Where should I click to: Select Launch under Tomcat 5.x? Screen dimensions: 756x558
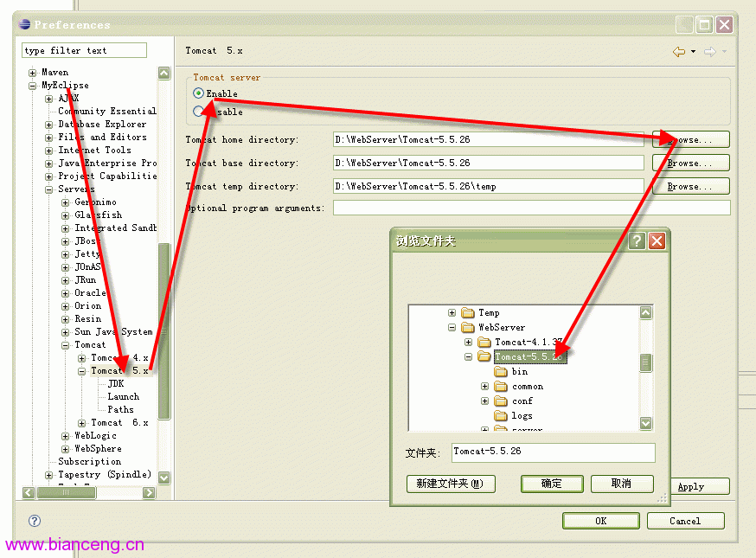click(124, 397)
